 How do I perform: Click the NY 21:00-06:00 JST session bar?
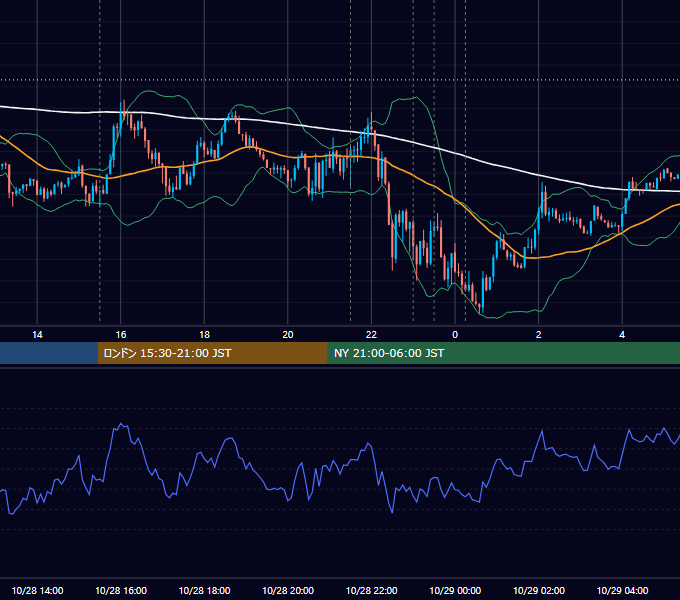point(503,353)
